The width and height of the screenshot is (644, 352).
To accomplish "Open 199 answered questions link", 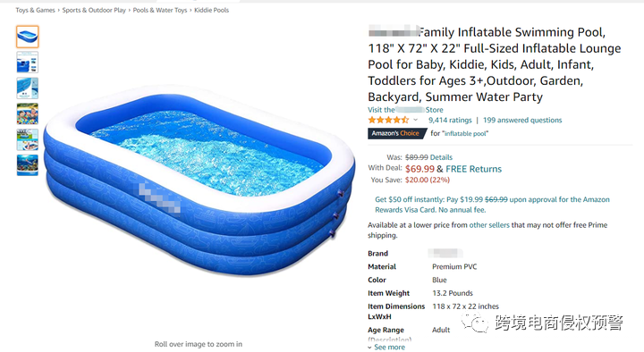I will pyautogui.click(x=522, y=121).
